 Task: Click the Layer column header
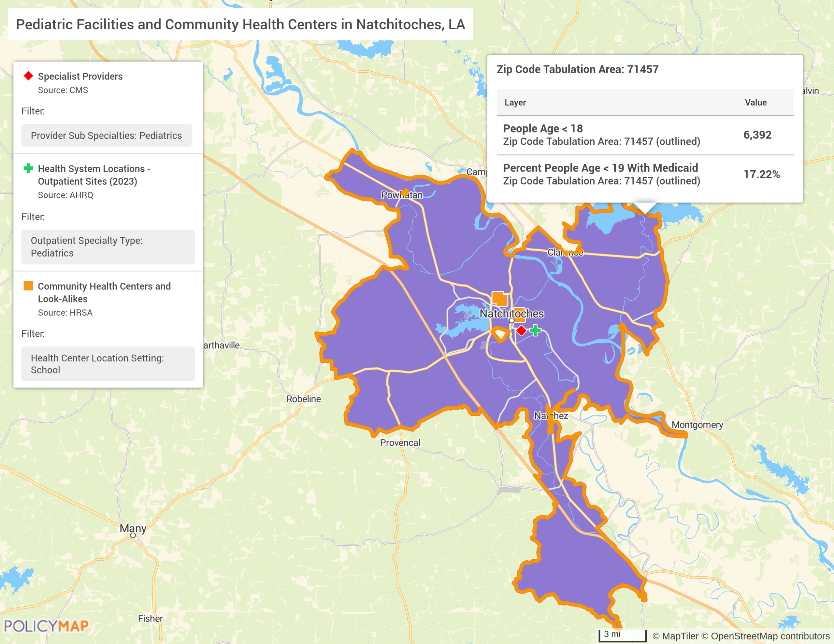[x=515, y=102]
